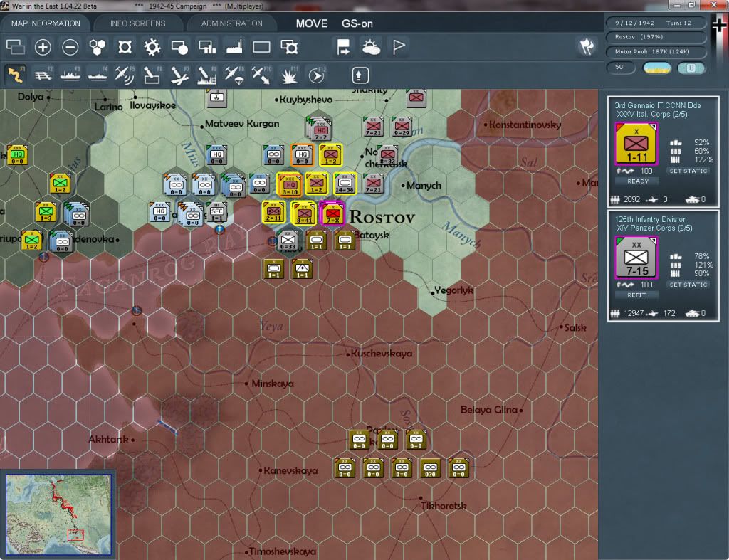Select naval transport F3 ship icon
The width and height of the screenshot is (729, 560).
point(70,75)
